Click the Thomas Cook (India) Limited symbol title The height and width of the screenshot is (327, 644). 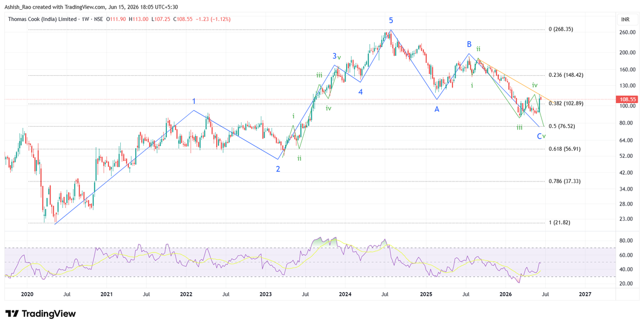coord(42,19)
